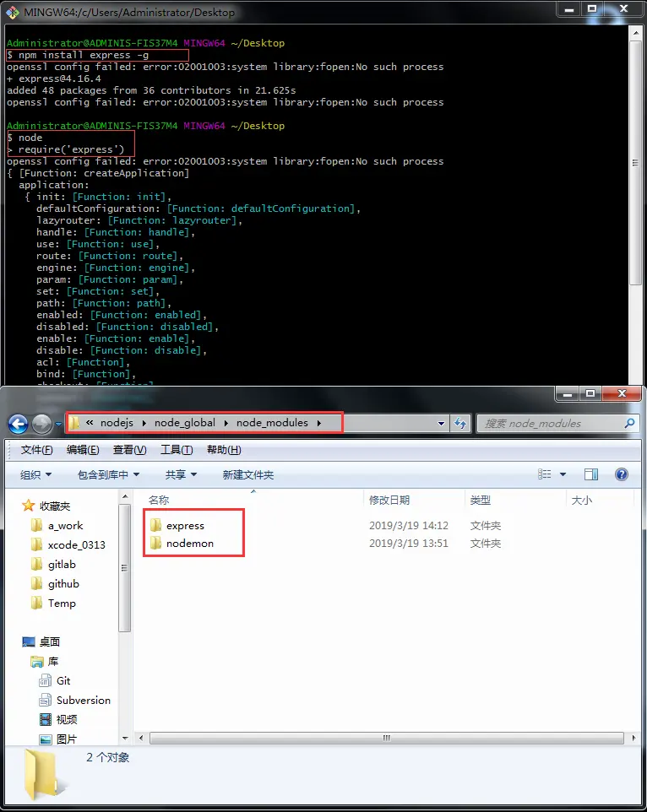Click the file list scroll left arrow
647x812 pixels.
[141, 738]
